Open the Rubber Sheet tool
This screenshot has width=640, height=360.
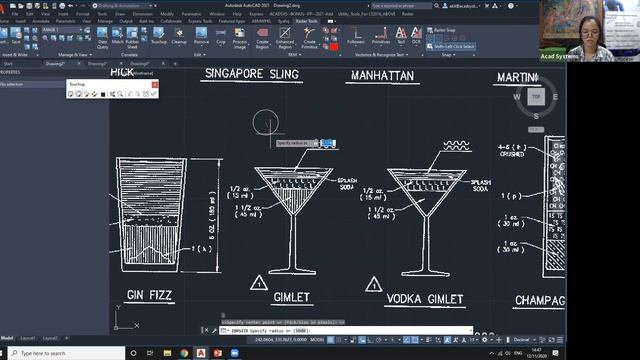tap(132, 38)
